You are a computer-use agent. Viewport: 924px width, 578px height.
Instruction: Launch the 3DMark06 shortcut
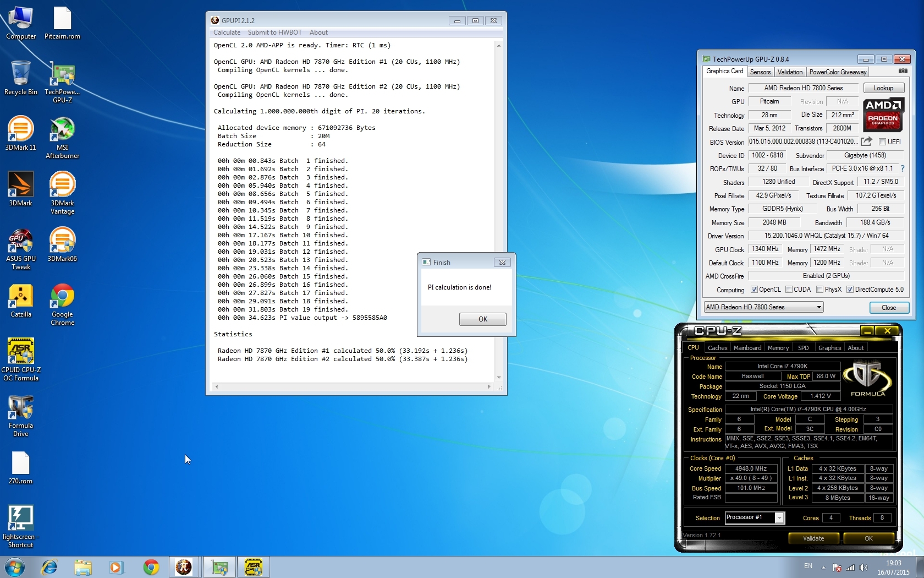62,245
